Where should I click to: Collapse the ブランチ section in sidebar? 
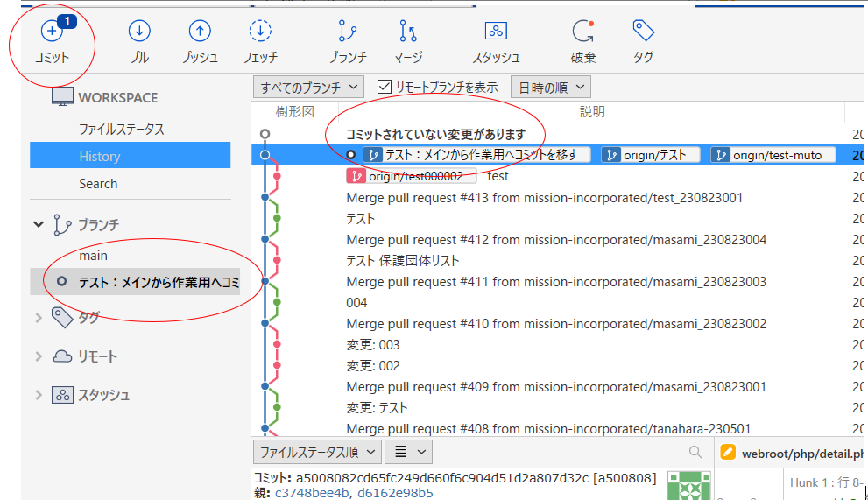click(39, 224)
